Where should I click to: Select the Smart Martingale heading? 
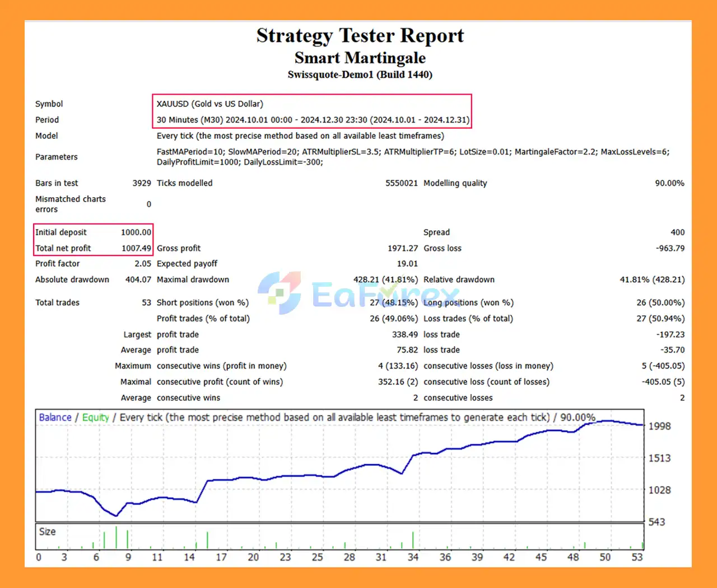click(x=360, y=58)
